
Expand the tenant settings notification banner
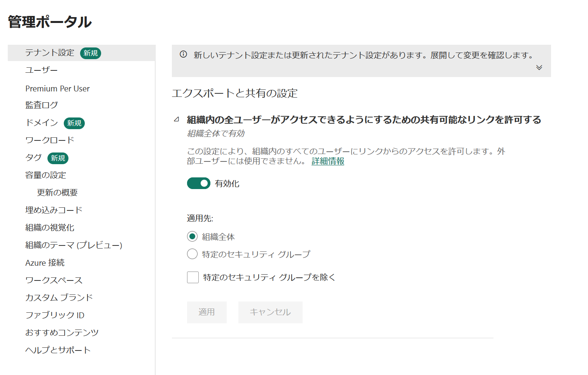coord(539,68)
